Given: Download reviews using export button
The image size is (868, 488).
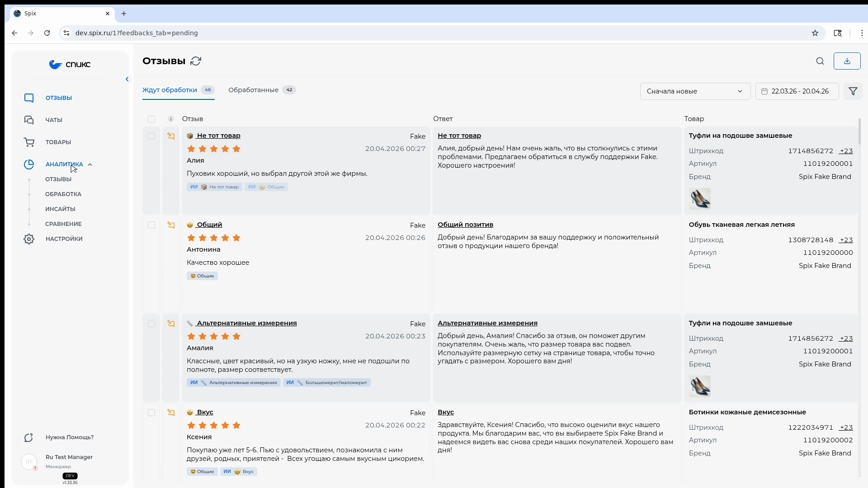Looking at the screenshot, I should (x=847, y=61).
